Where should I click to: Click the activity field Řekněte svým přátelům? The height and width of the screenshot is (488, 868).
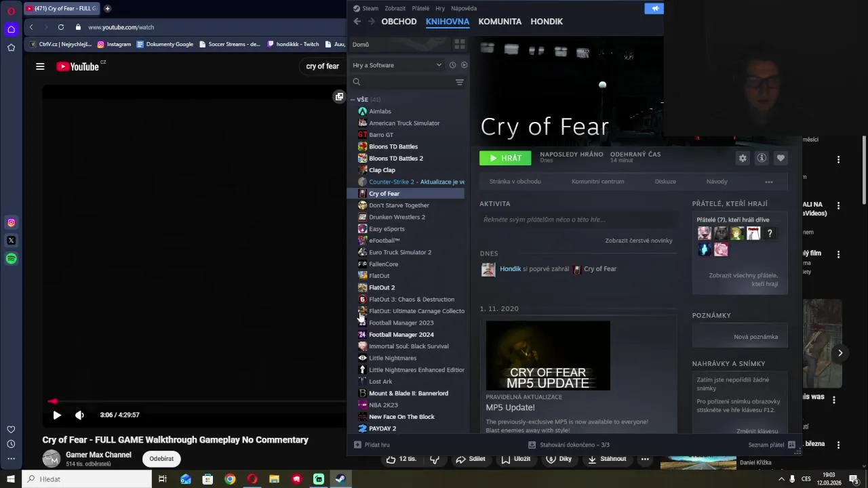(x=578, y=220)
